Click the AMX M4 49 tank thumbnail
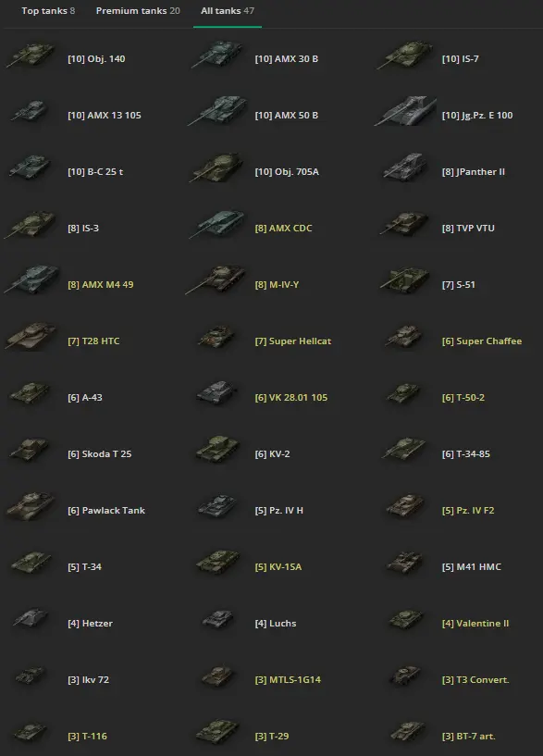Image resolution: width=543 pixels, height=756 pixels. click(x=31, y=279)
